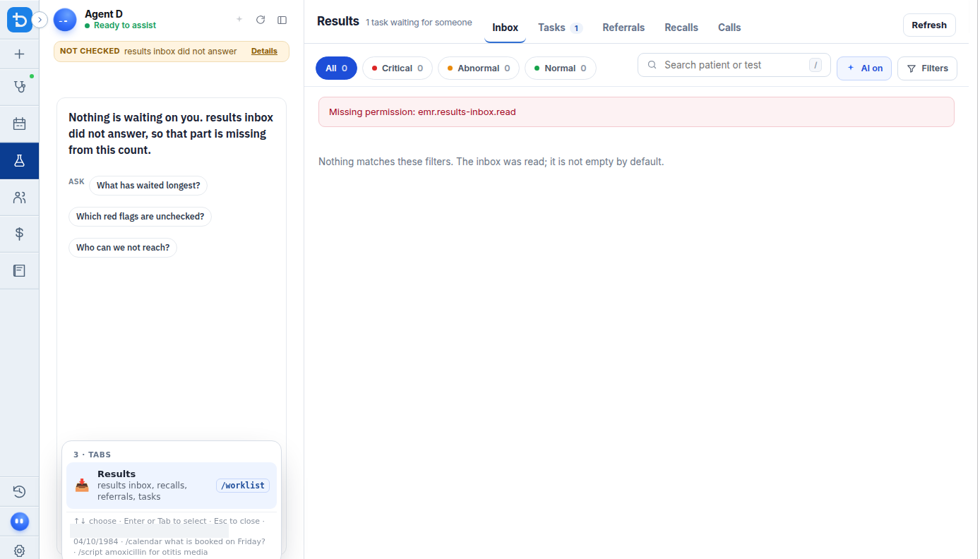Expand the sidebar with the chevron arrow
This screenshot has height=559, width=980.
[x=40, y=20]
